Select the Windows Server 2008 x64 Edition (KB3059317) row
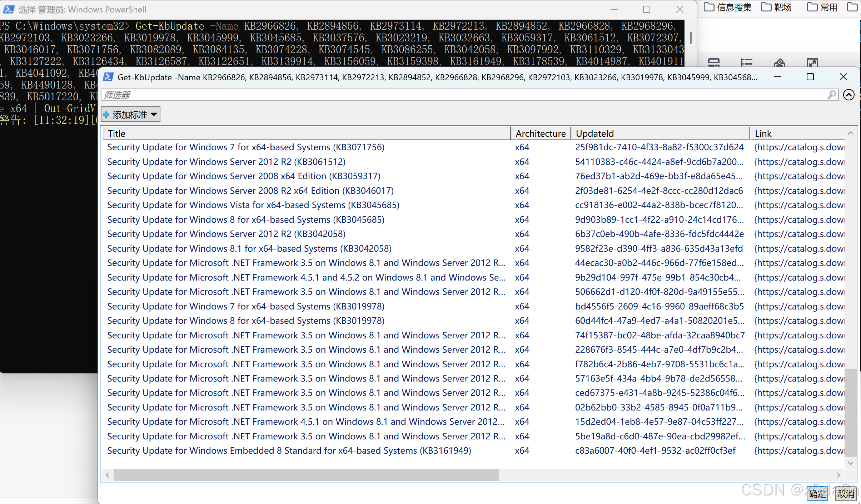The width and height of the screenshot is (861, 504). point(474,176)
